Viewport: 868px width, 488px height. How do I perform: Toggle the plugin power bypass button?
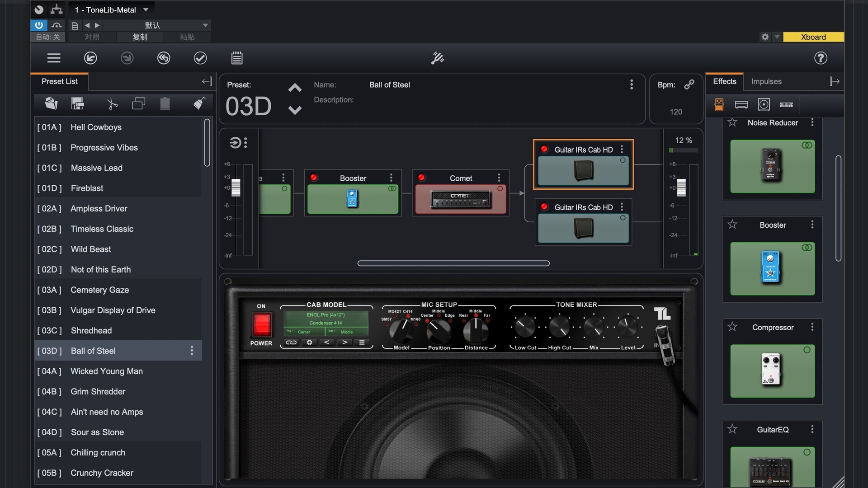(x=39, y=25)
